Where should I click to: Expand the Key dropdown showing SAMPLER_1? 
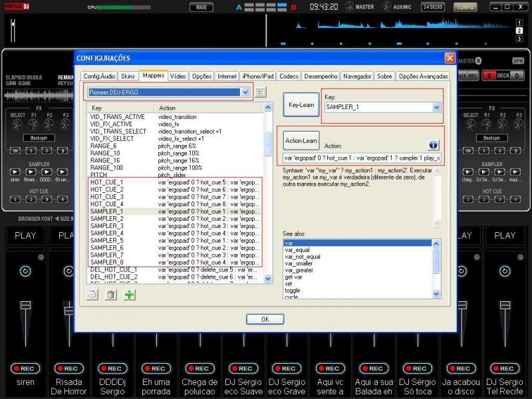pos(436,107)
